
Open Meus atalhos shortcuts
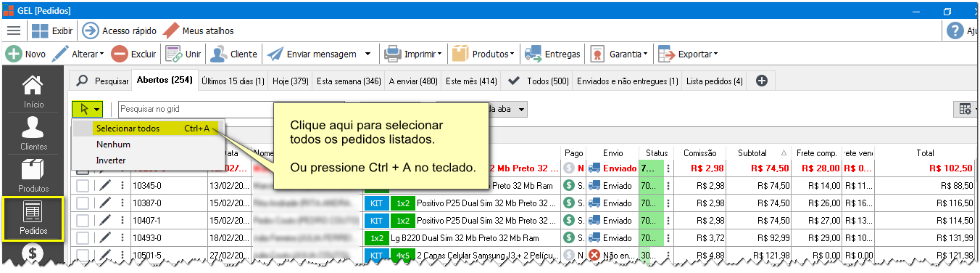[x=198, y=30]
